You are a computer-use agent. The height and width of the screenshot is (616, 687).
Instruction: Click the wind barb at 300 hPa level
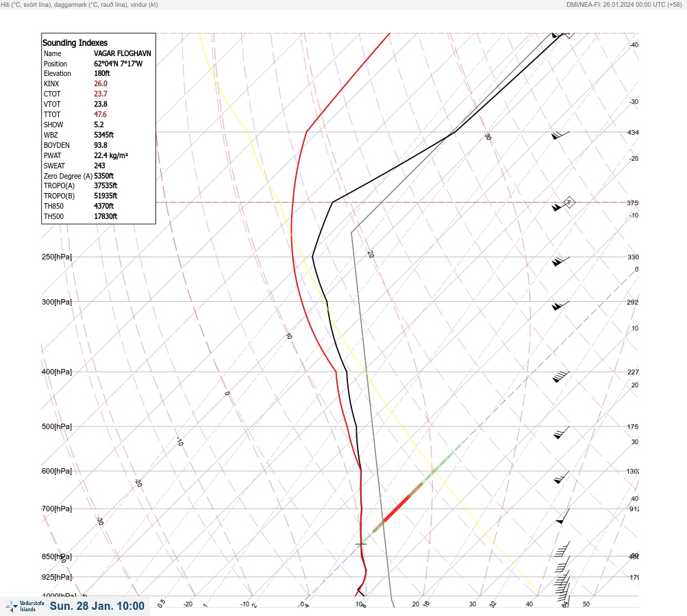560,305
